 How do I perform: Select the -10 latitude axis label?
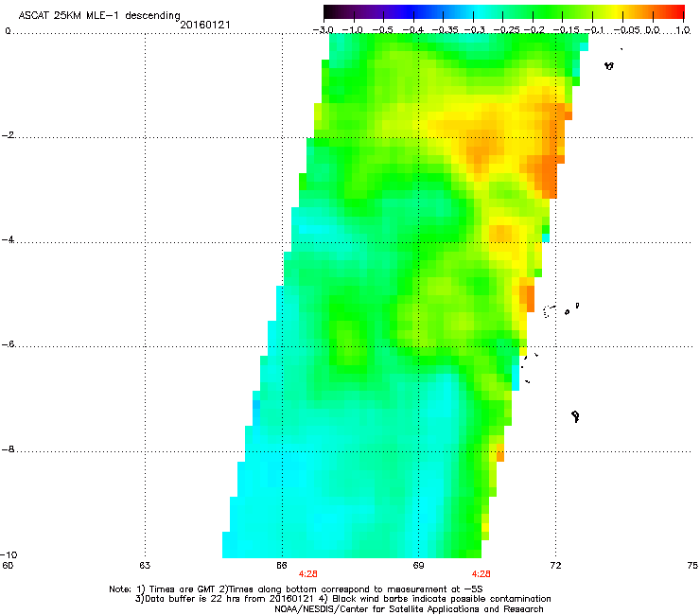pyautogui.click(x=9, y=554)
